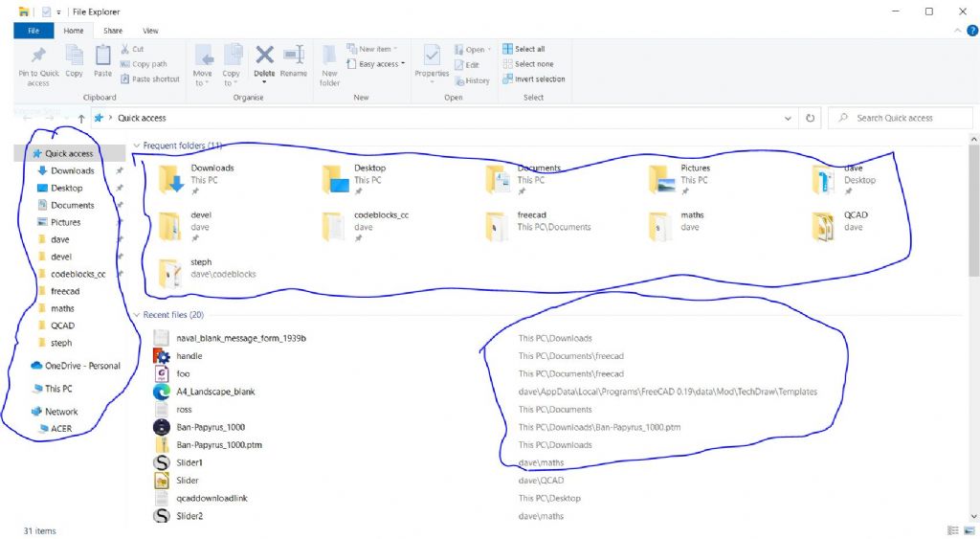Open the steph folder icon

click(x=170, y=273)
